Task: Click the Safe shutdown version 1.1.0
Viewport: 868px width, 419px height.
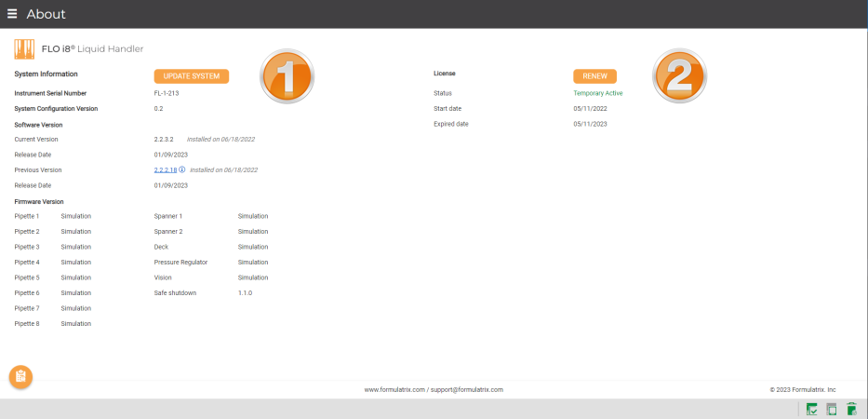Action: [x=247, y=292]
